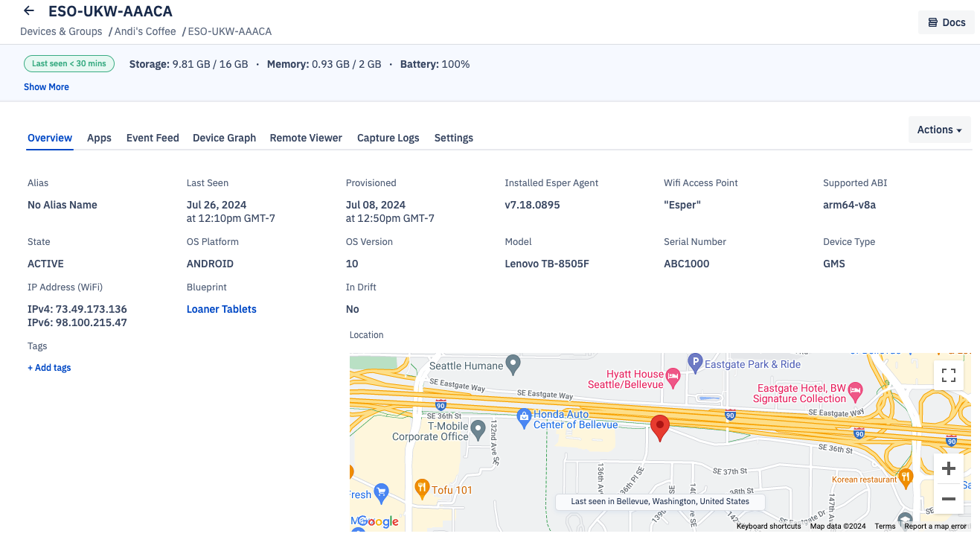Click the Storage: 9.81 GB / 16 GB status
The image size is (980, 557).
(189, 64)
